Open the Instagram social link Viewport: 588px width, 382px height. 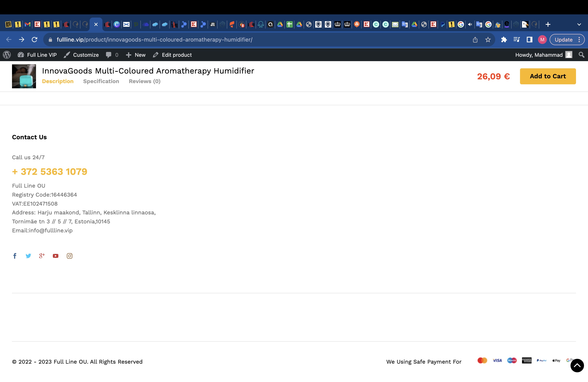pyautogui.click(x=70, y=256)
